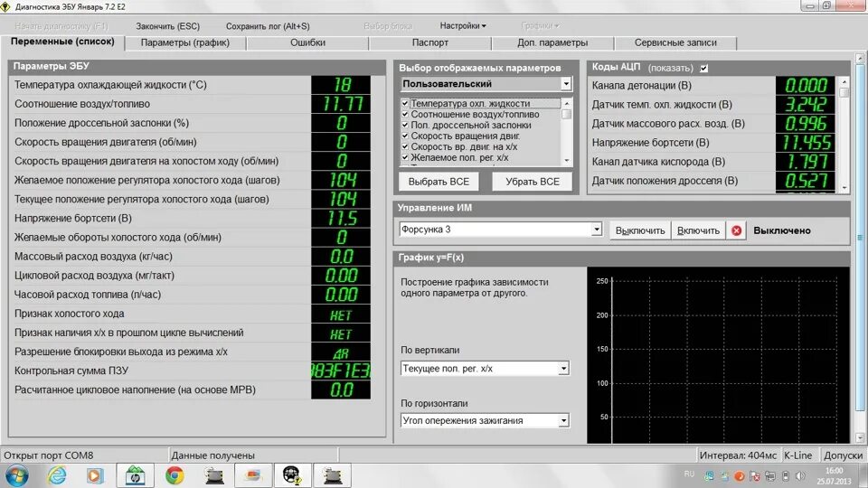Screen dimensions: 868x488
Task: Click Датчик массового расх. возд. value 0.996
Action: (806, 124)
